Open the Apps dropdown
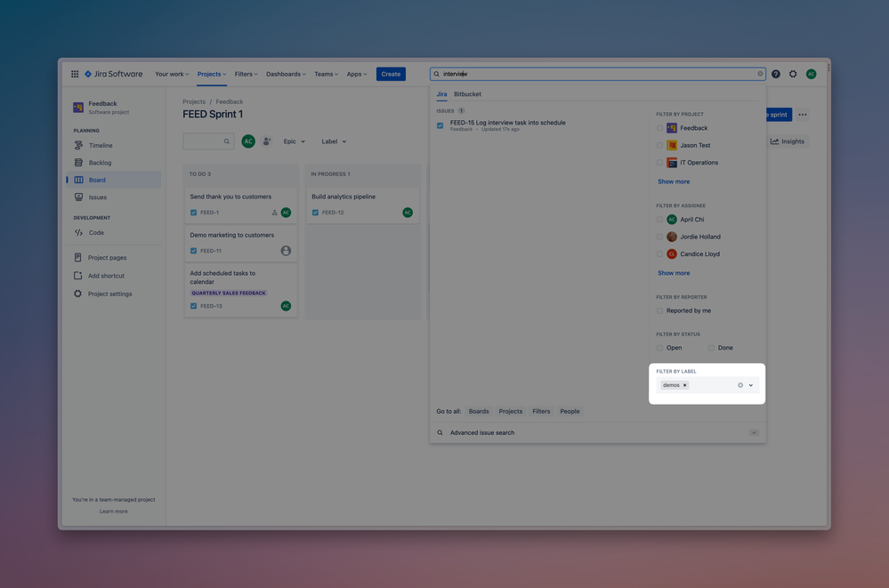 click(357, 74)
